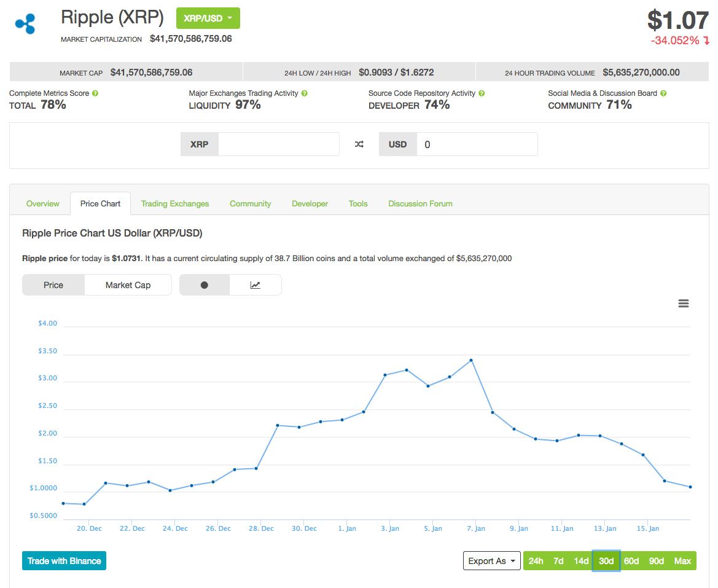Select the line chart style icon
The height and width of the screenshot is (588, 718).
click(255, 285)
